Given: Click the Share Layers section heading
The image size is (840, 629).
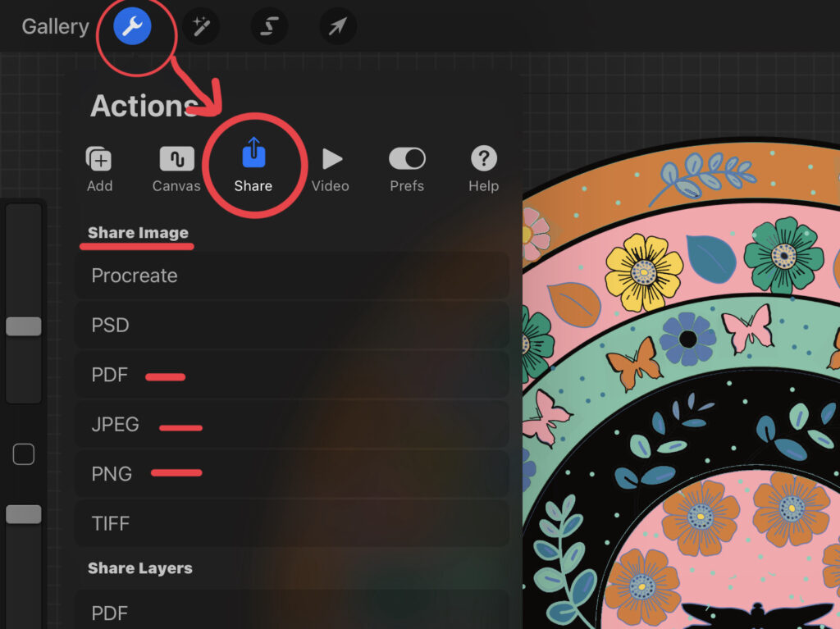Looking at the screenshot, I should point(139,568).
